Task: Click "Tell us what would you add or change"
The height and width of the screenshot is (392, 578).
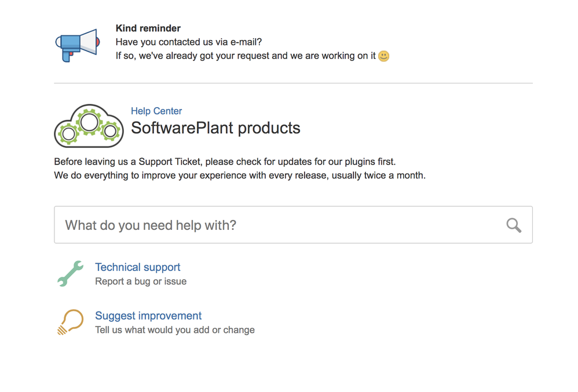Action: coord(175,330)
